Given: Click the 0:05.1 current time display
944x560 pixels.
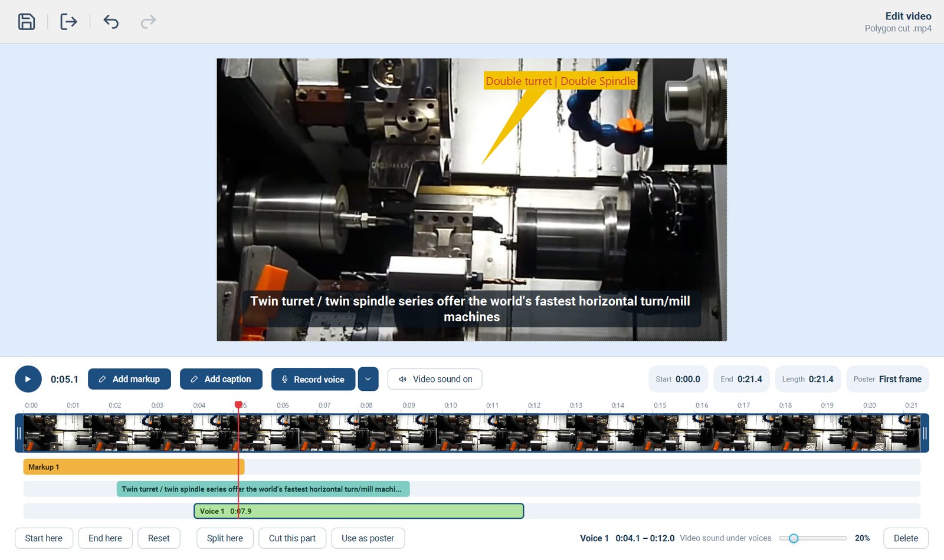Looking at the screenshot, I should click(x=64, y=379).
